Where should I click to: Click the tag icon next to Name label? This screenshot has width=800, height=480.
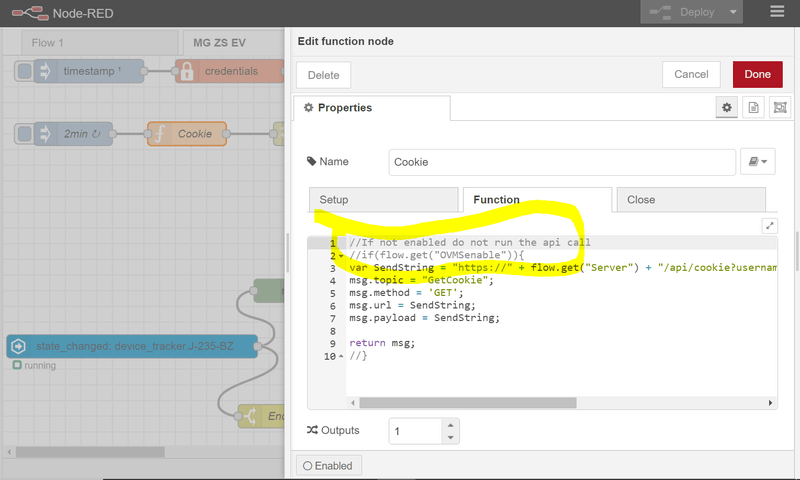coord(311,161)
